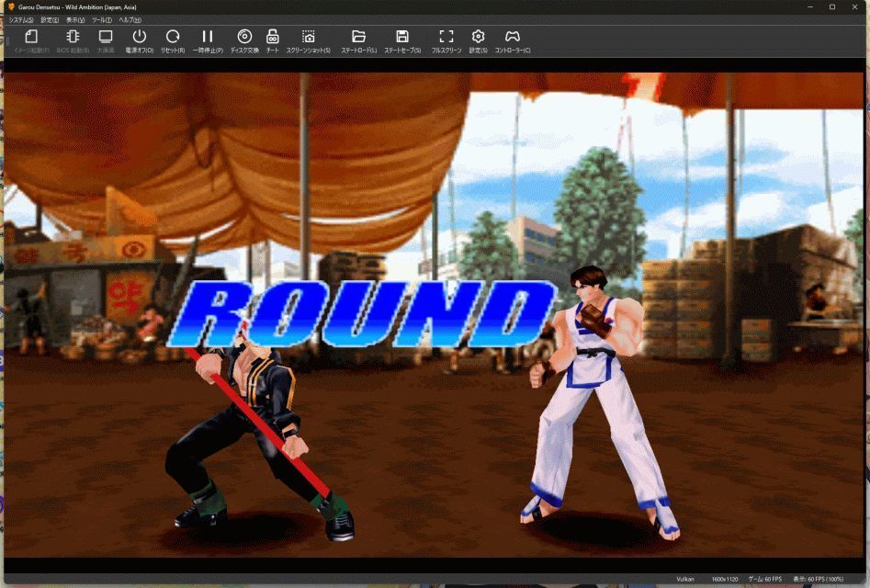This screenshot has width=870, height=588.
Task: Open controller (コントローラー) settings icon
Action: click(513, 37)
